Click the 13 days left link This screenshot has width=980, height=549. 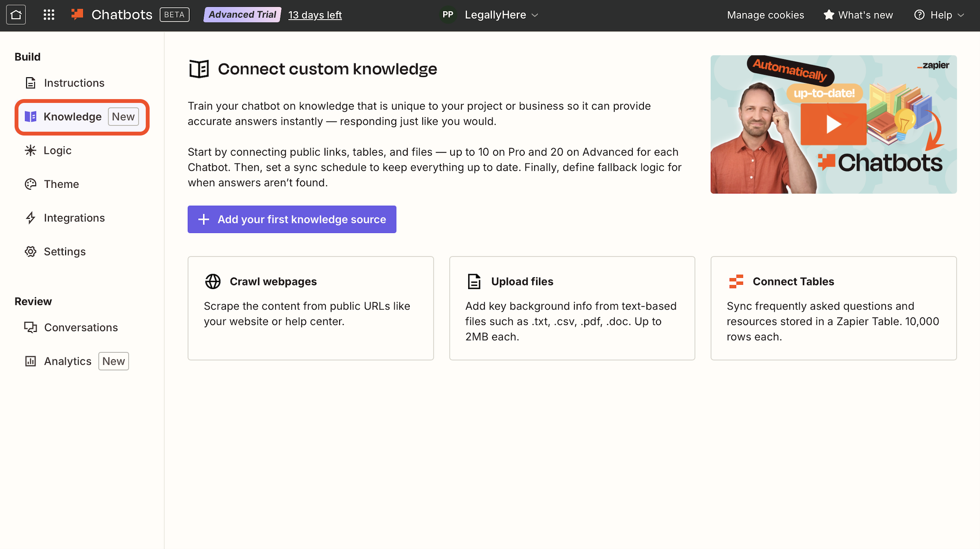pos(315,15)
